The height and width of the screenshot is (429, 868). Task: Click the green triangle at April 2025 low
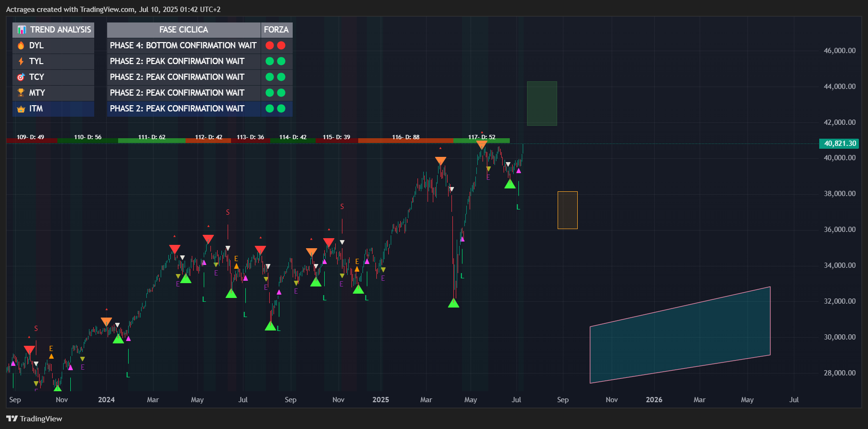453,303
